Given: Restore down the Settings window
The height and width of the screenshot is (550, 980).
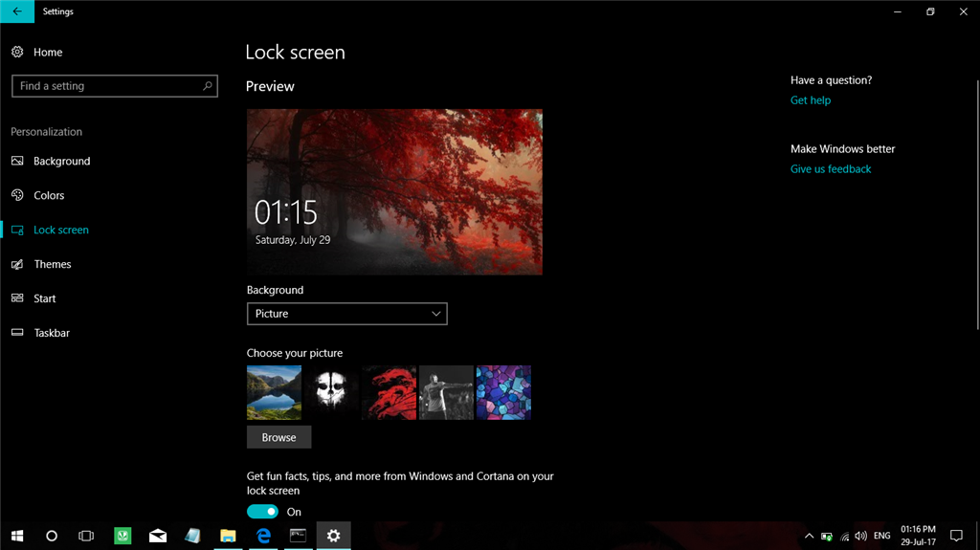Looking at the screenshot, I should click(930, 11).
